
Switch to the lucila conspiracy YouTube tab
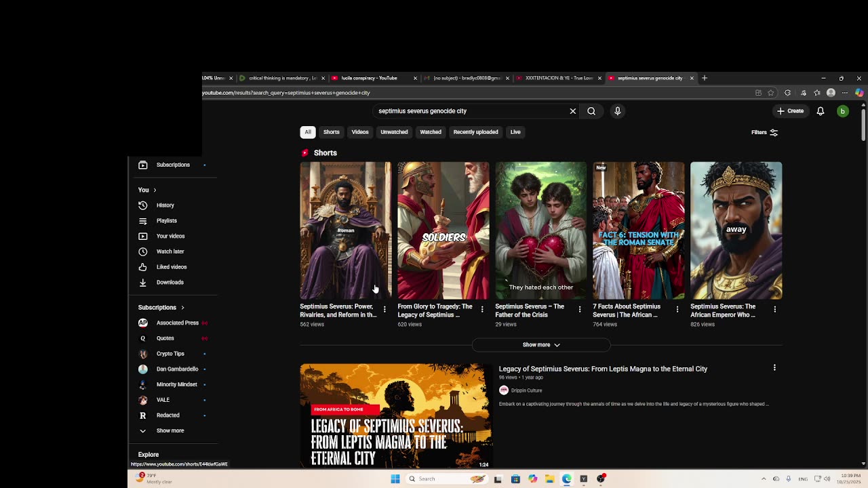(369, 78)
